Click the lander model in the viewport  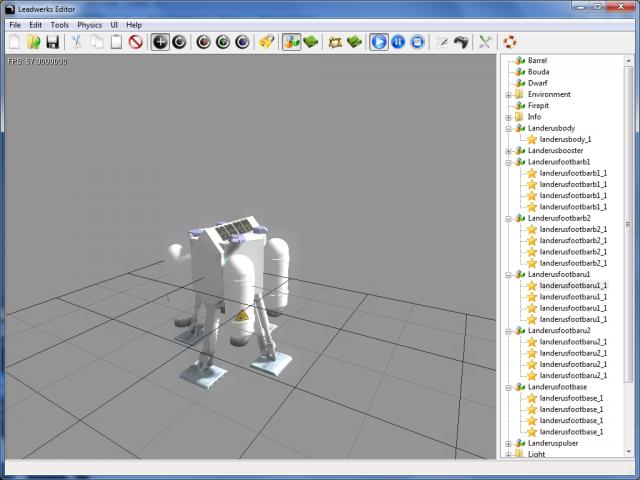(228, 290)
